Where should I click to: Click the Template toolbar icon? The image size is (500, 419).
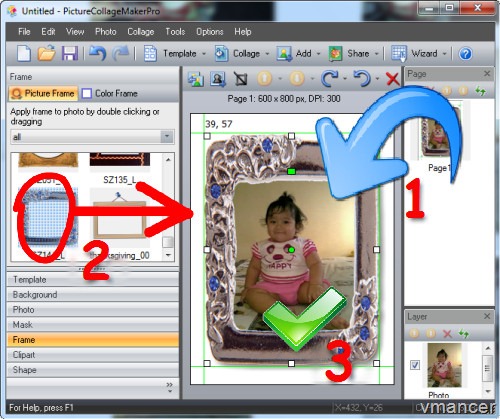pos(150,53)
